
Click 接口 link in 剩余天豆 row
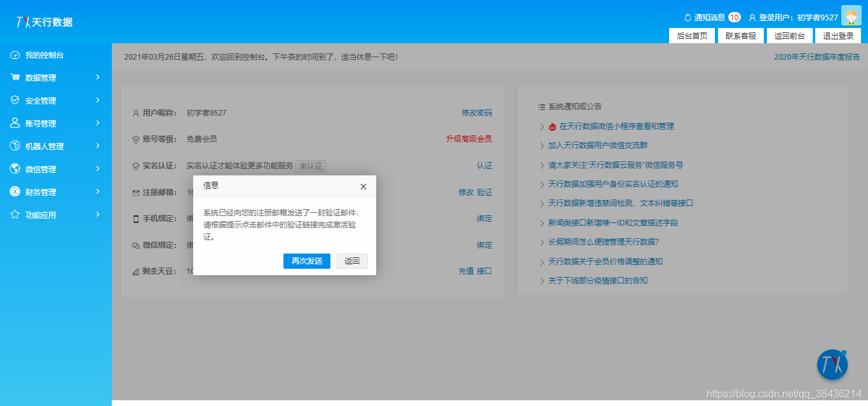coord(485,271)
